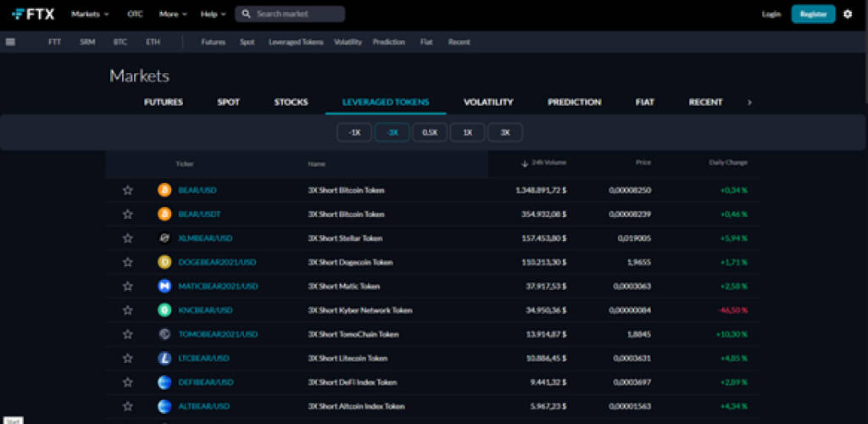868x424 pixels.
Task: Click the Kyber icon beside KNCBEAR/USD
Action: click(164, 310)
